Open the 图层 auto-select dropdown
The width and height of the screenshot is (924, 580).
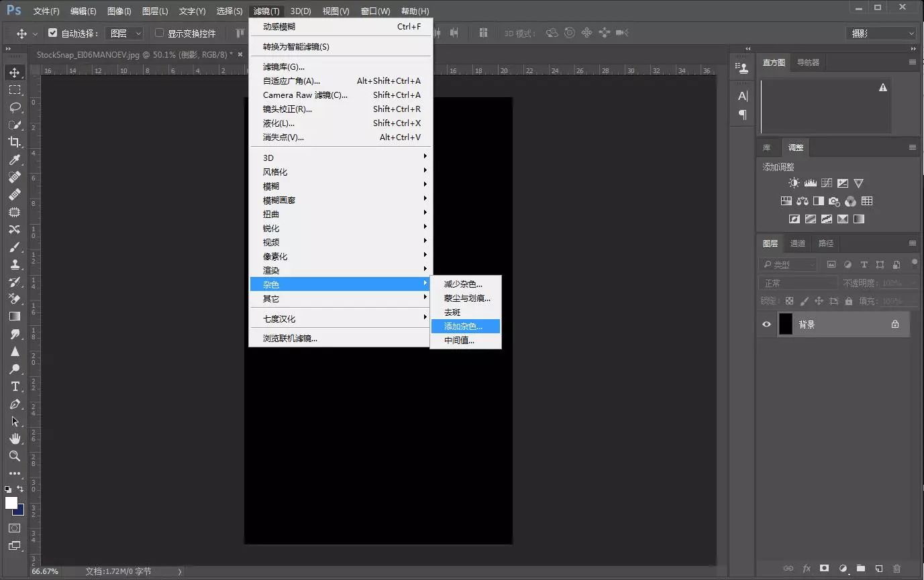(x=126, y=33)
